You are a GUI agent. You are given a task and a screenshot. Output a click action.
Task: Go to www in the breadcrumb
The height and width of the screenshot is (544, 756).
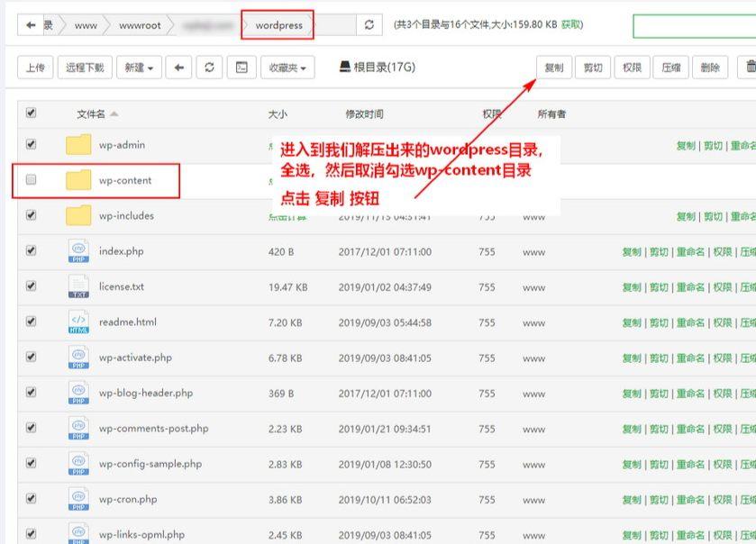click(x=86, y=25)
